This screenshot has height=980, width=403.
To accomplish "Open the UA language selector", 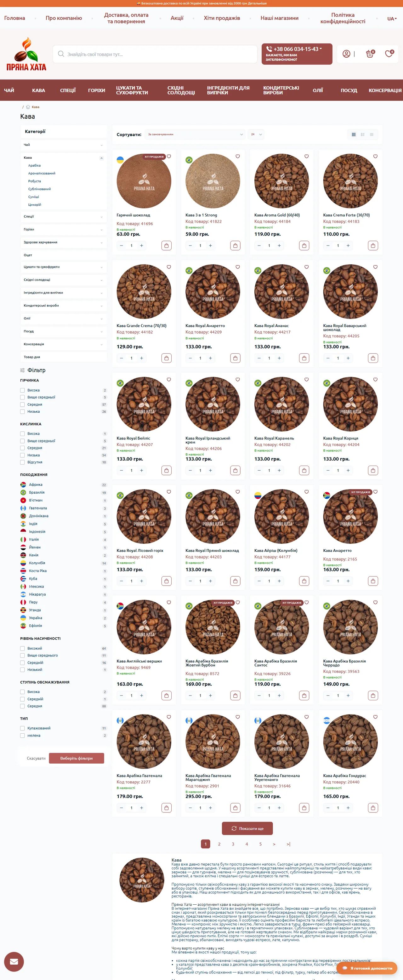I will coord(392,19).
